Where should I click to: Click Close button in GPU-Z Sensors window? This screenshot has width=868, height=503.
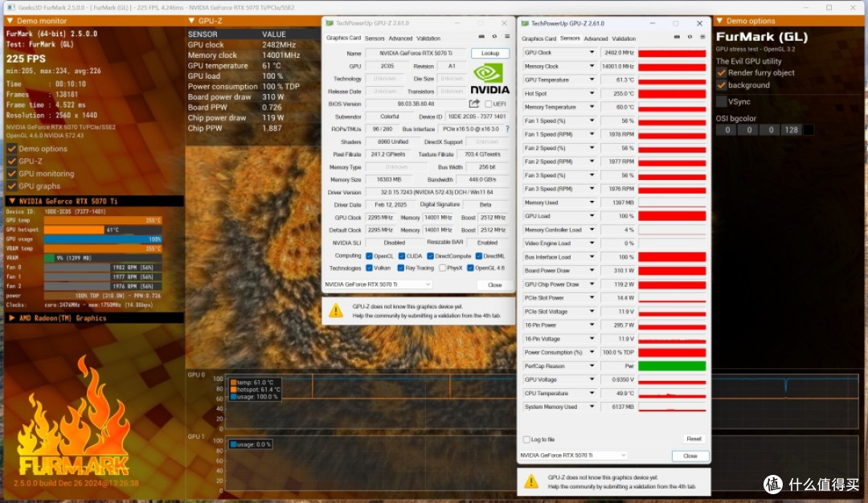[x=690, y=456]
